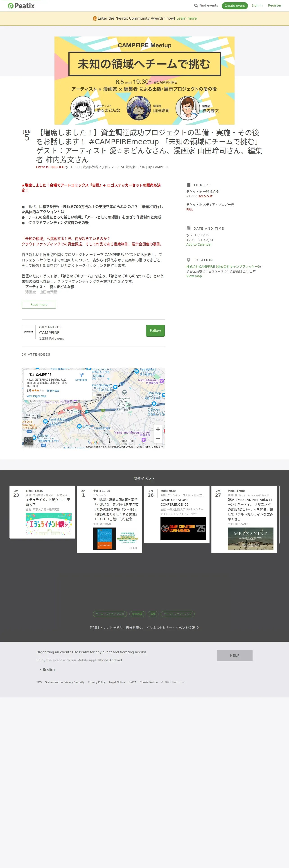
Task: Open the iPhone app link
Action: pyautogui.click(x=103, y=660)
